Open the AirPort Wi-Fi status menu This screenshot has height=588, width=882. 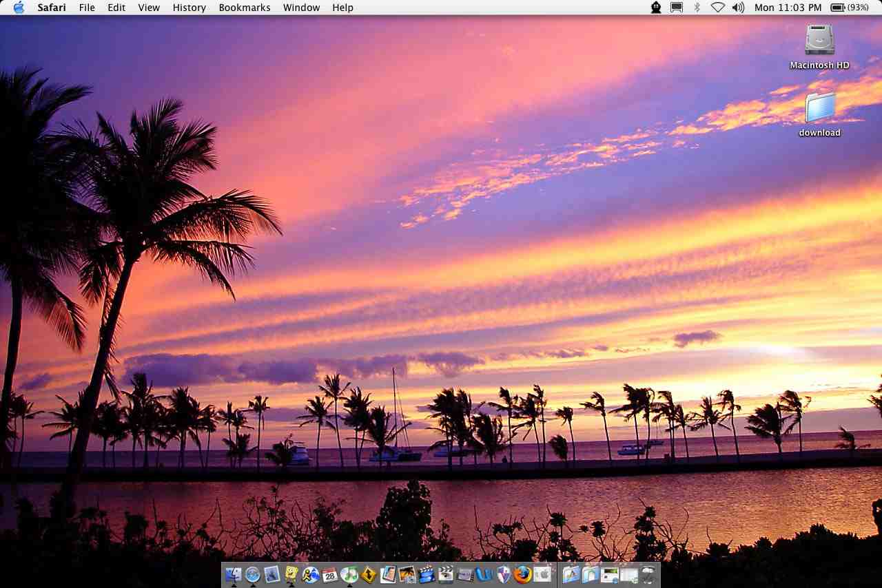tap(718, 8)
